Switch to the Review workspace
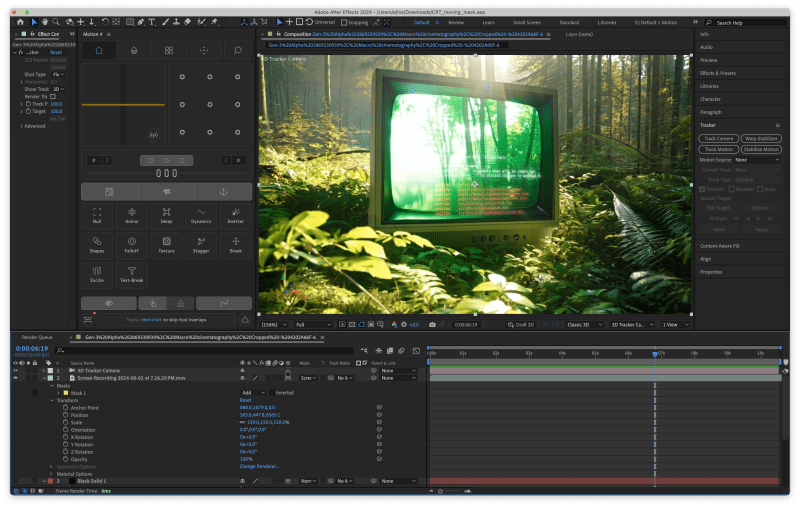800x507 pixels. [x=456, y=22]
